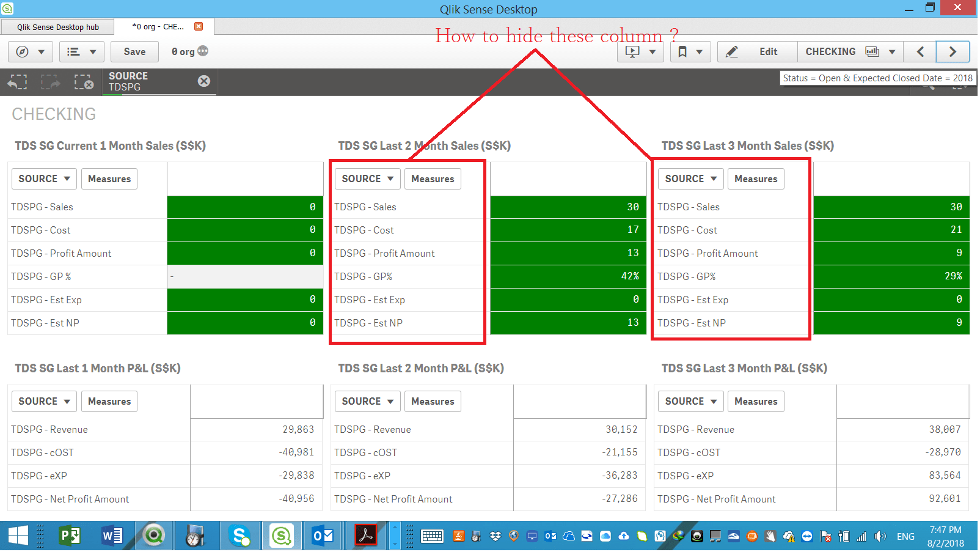Expand SOURCE in Current 1 Month Sales

pyautogui.click(x=45, y=179)
